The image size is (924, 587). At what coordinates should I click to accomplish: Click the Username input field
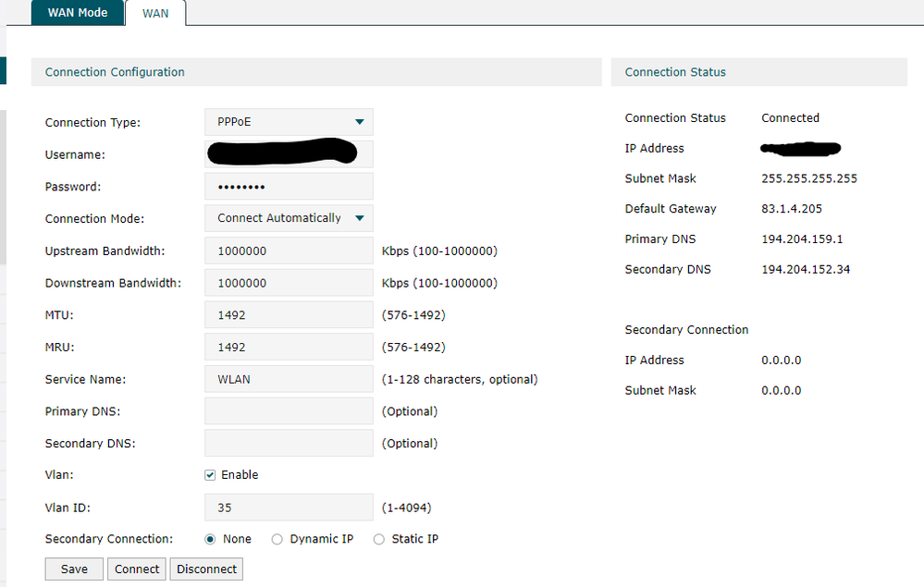pyautogui.click(x=289, y=154)
